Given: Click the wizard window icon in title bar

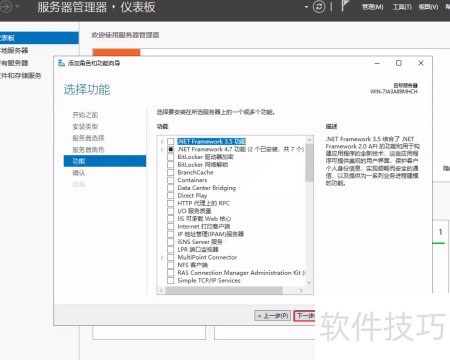Looking at the screenshot, I should pyautogui.click(x=61, y=63).
